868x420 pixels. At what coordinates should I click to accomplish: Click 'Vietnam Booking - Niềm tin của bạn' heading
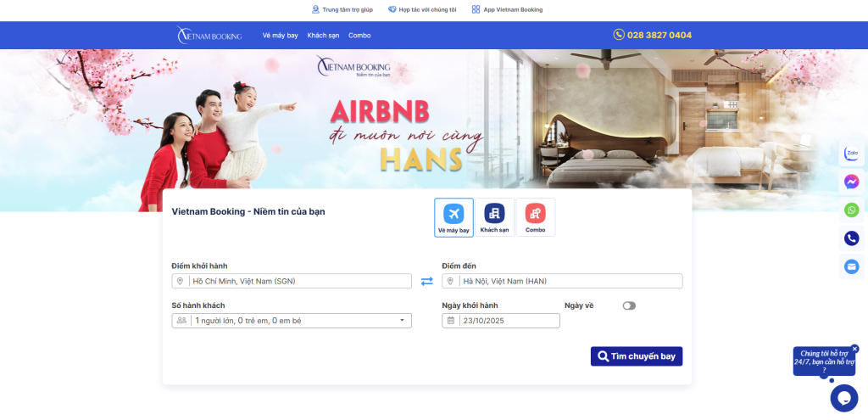[248, 211]
